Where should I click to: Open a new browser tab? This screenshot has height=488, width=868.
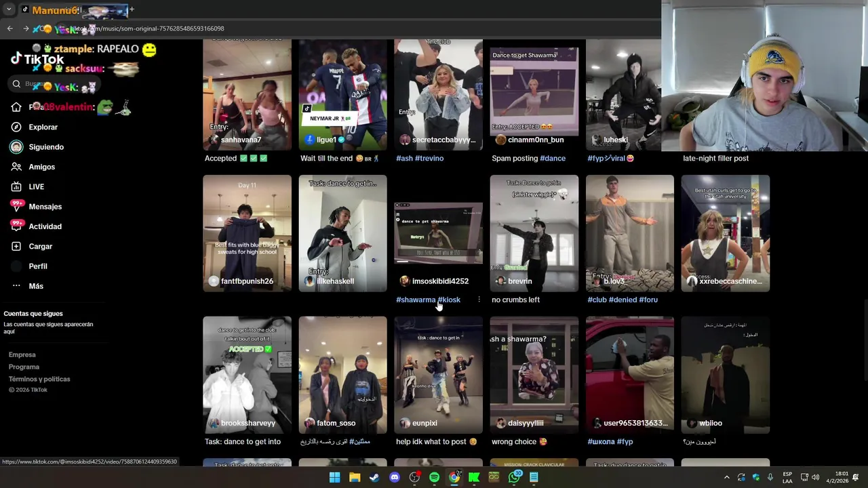[132, 9]
